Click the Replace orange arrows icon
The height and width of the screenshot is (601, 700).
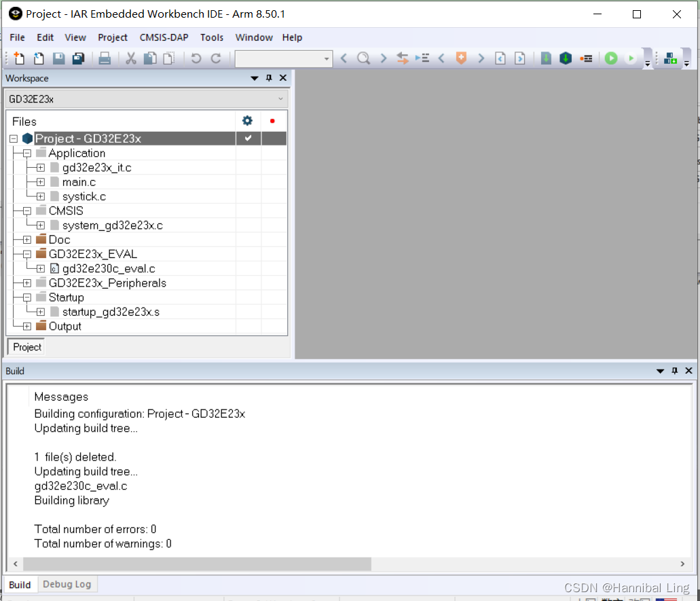click(x=403, y=58)
